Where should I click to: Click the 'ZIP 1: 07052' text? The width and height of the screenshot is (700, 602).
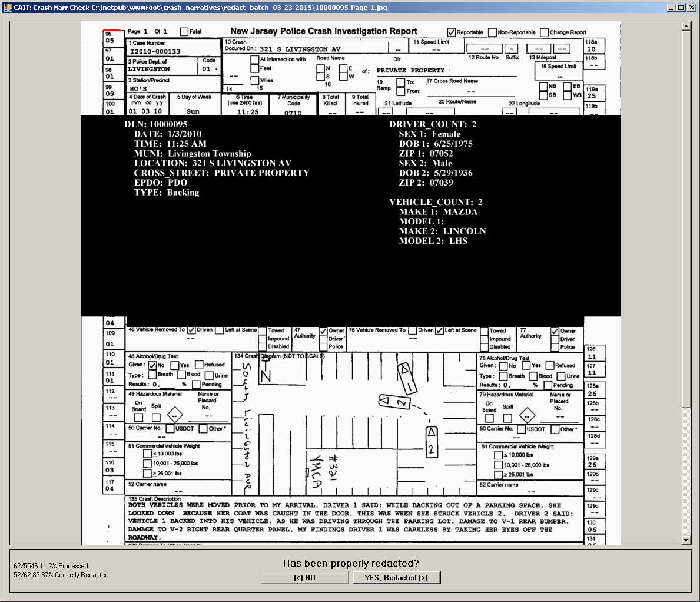pos(426,154)
